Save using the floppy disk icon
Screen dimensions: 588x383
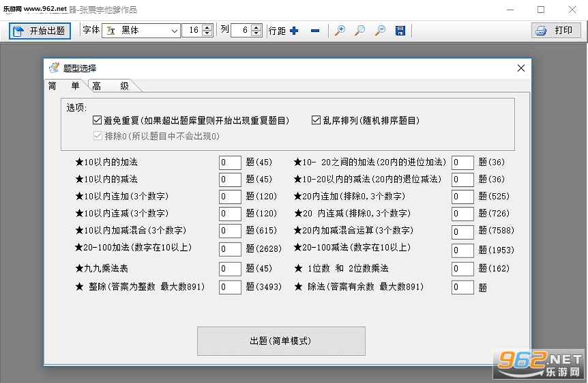coord(400,31)
